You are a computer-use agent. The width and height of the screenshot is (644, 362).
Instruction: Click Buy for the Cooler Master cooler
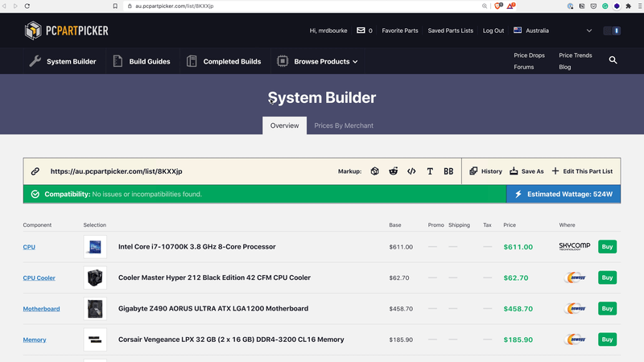coord(607,278)
